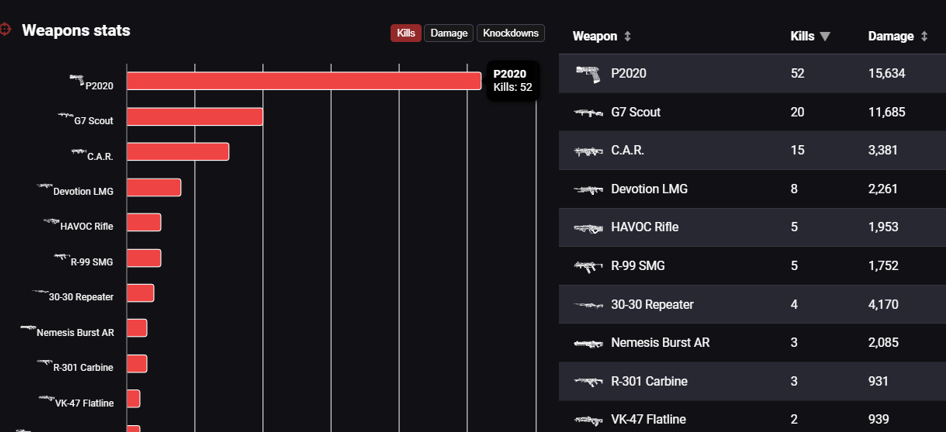Sort table by Damage column arrows
This screenshot has height=432, width=946.
click(x=924, y=37)
